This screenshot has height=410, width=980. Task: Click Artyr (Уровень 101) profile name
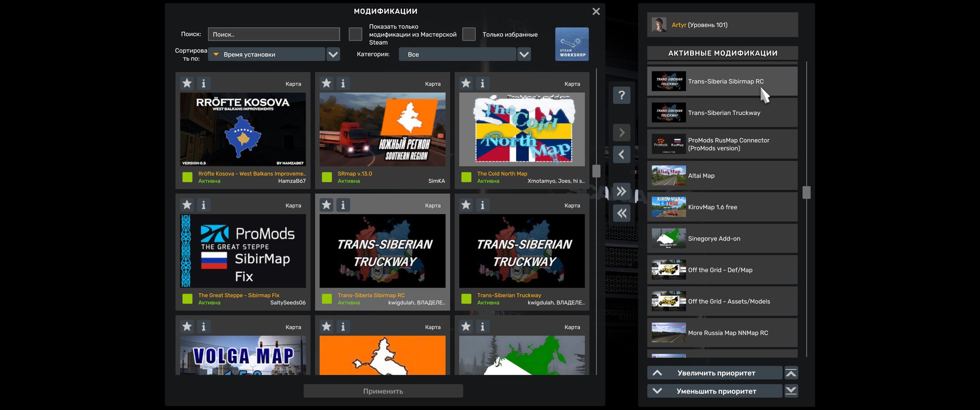coord(700,24)
